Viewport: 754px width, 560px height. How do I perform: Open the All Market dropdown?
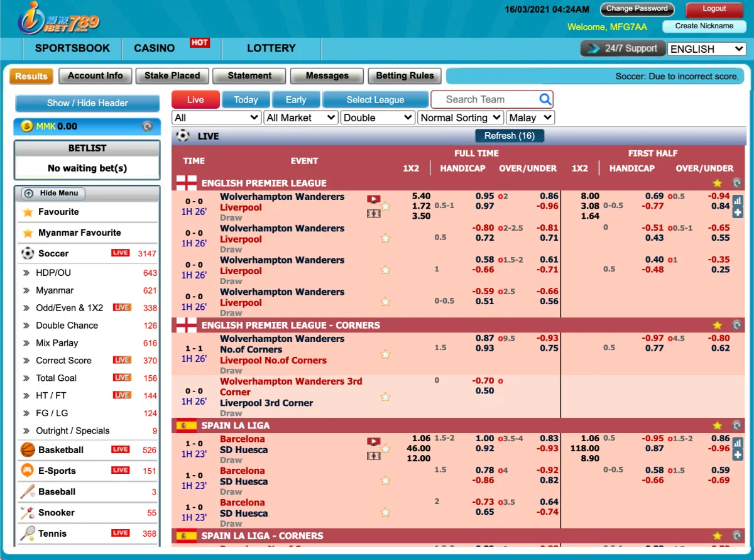click(x=301, y=118)
